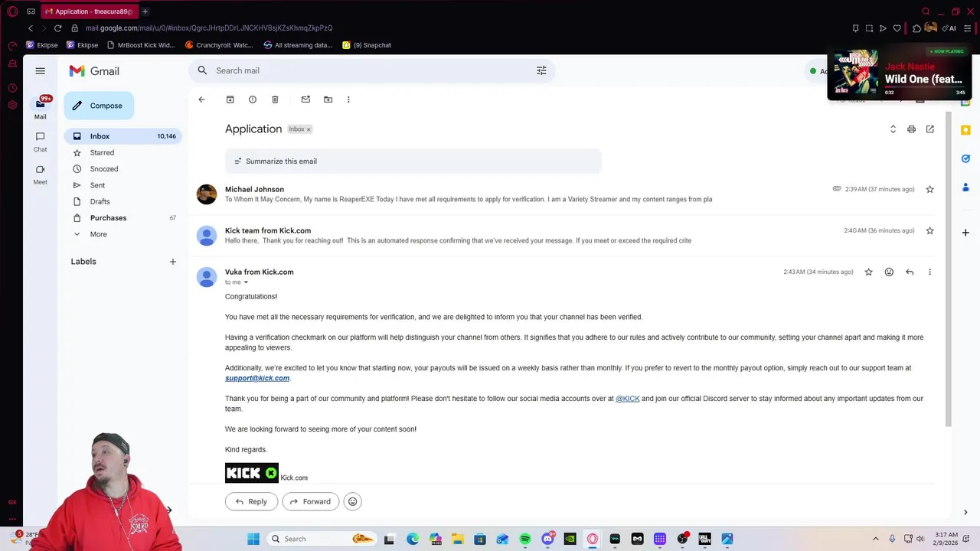Star the Vuka from Kick.com message
The height and width of the screenshot is (551, 980).
(868, 272)
